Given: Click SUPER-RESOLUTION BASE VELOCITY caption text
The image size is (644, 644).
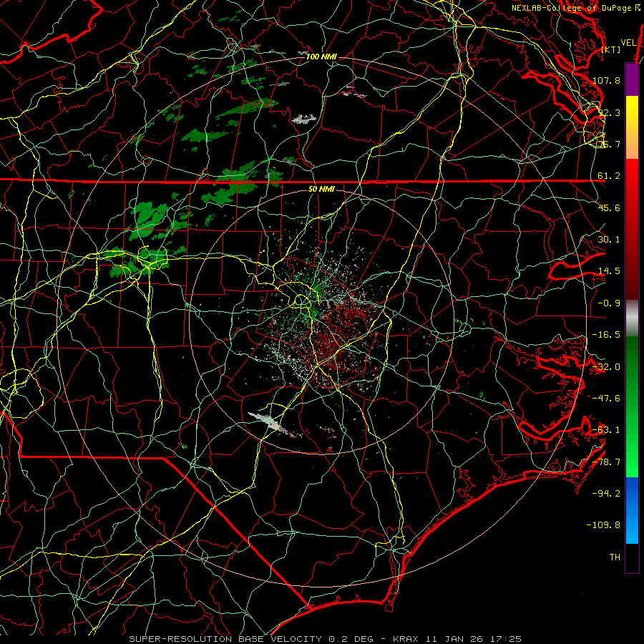Looking at the screenshot, I should [225, 639].
